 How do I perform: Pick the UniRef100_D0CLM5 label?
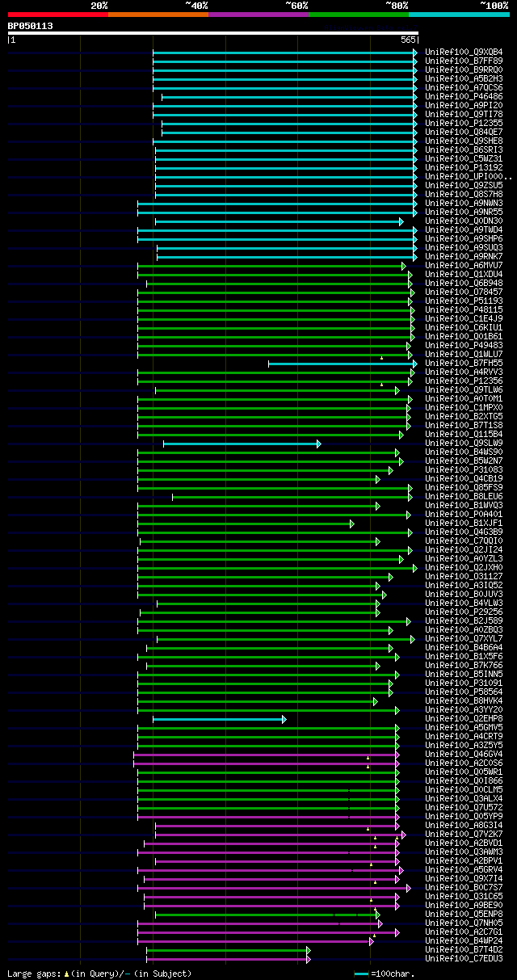point(464,790)
